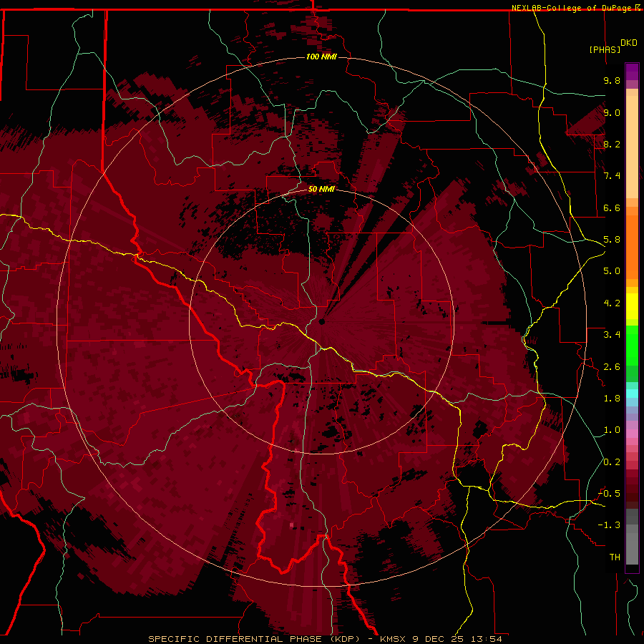Click the 8.2 scale value

click(x=612, y=144)
